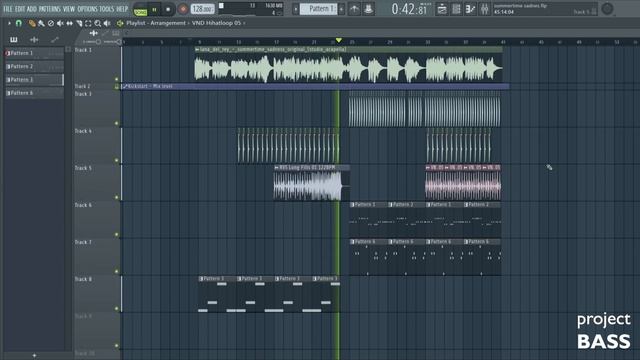Select Pattern 1 in picker list
This screenshot has width=640, height=360.
click(34, 53)
